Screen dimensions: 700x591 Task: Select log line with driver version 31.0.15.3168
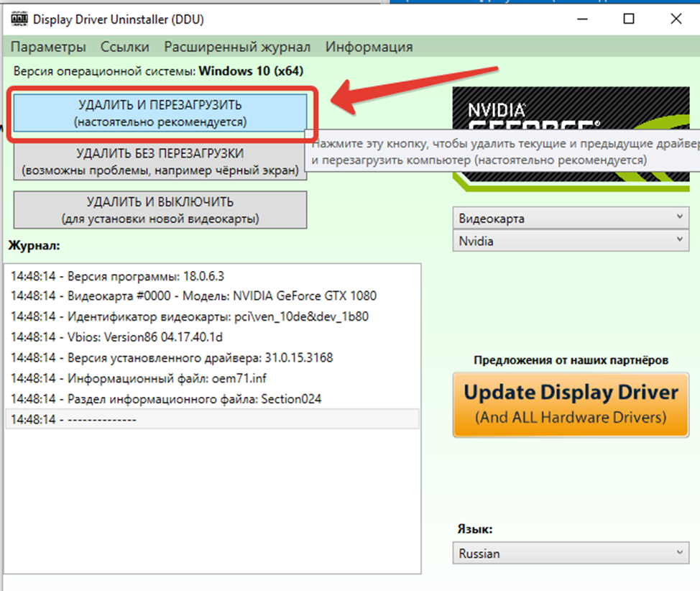pyautogui.click(x=213, y=357)
